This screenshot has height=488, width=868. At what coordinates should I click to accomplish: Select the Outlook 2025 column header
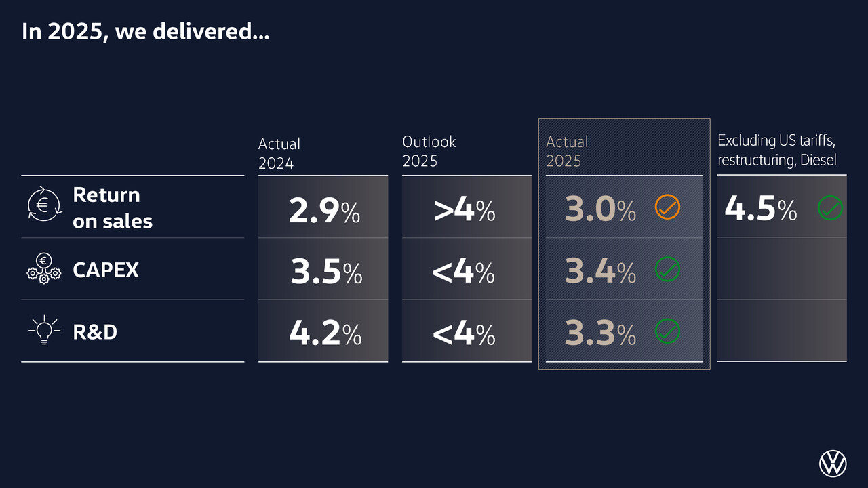[429, 151]
